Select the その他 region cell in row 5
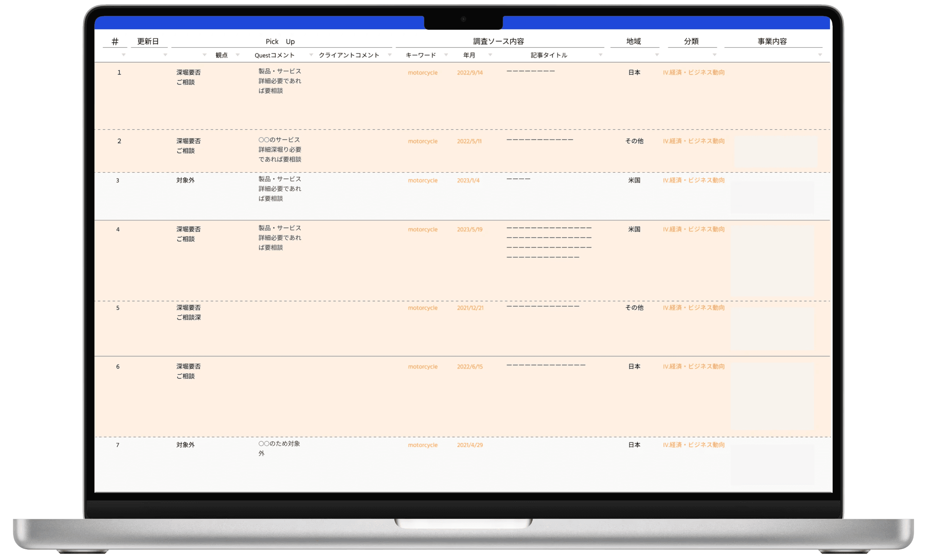The width and height of the screenshot is (927, 560). coord(634,308)
